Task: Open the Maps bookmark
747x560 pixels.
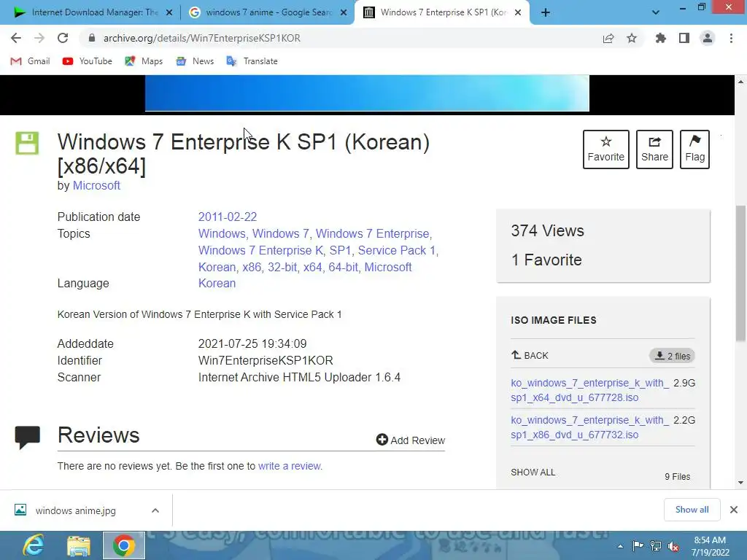Action: point(144,61)
